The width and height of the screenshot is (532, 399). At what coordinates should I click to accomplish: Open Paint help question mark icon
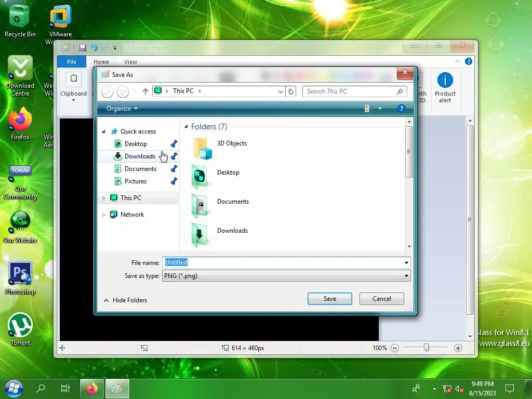click(x=469, y=61)
